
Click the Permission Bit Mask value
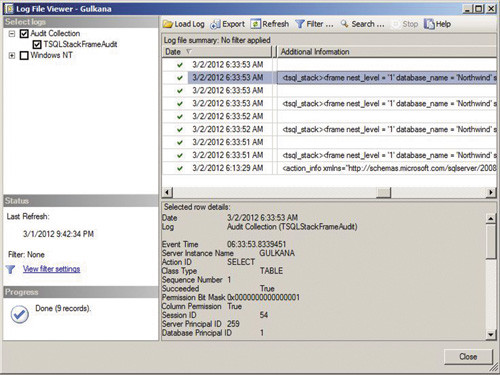click(263, 297)
